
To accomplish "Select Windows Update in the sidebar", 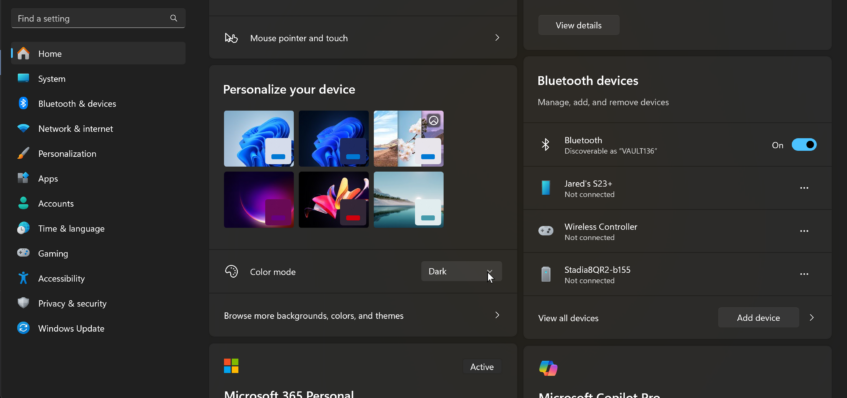I will click(98, 328).
